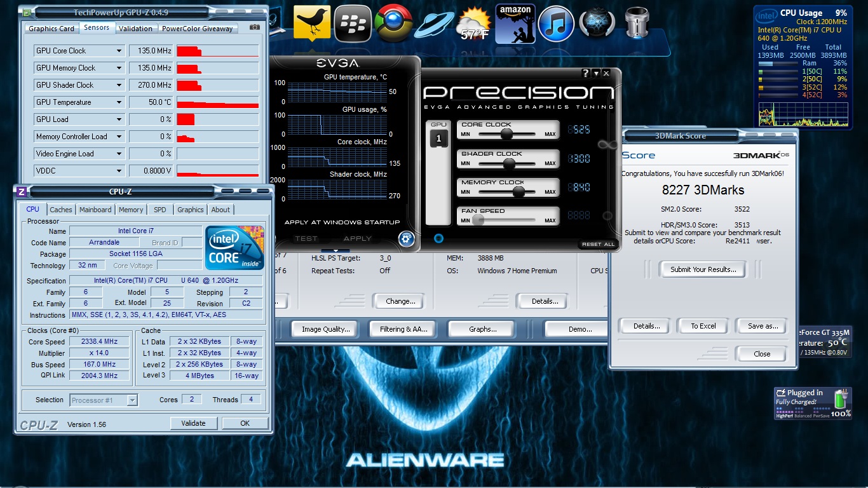Click the Intel Core i7 logo in CPU-Z
The width and height of the screenshot is (868, 488).
pos(234,247)
